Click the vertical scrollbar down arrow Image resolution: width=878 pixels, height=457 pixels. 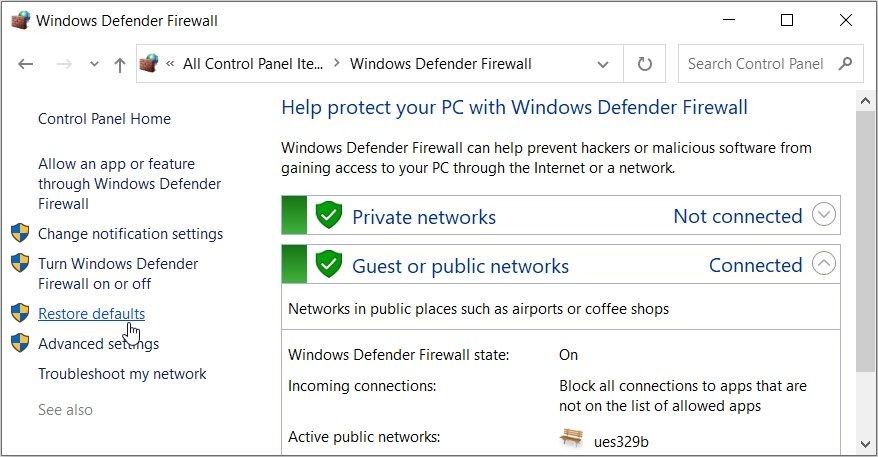pyautogui.click(x=865, y=444)
